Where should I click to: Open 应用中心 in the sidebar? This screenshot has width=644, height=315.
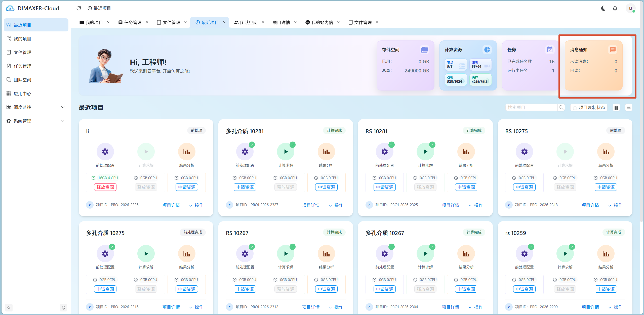click(36, 94)
